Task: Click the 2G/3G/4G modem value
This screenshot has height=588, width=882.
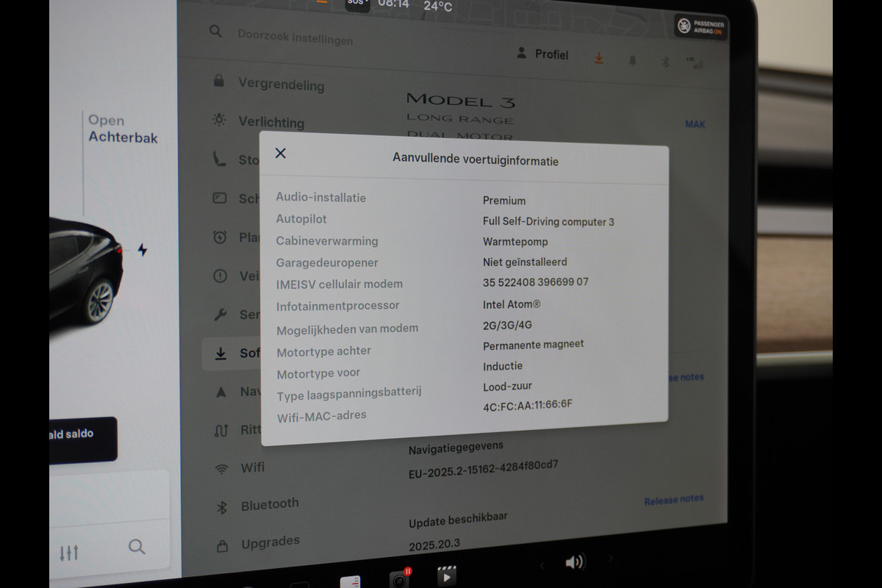Action: (507, 325)
